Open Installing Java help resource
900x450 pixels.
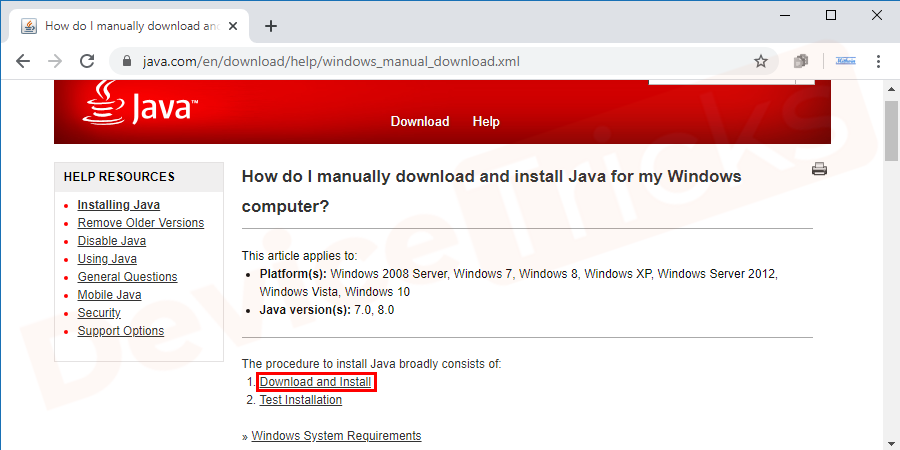click(119, 205)
